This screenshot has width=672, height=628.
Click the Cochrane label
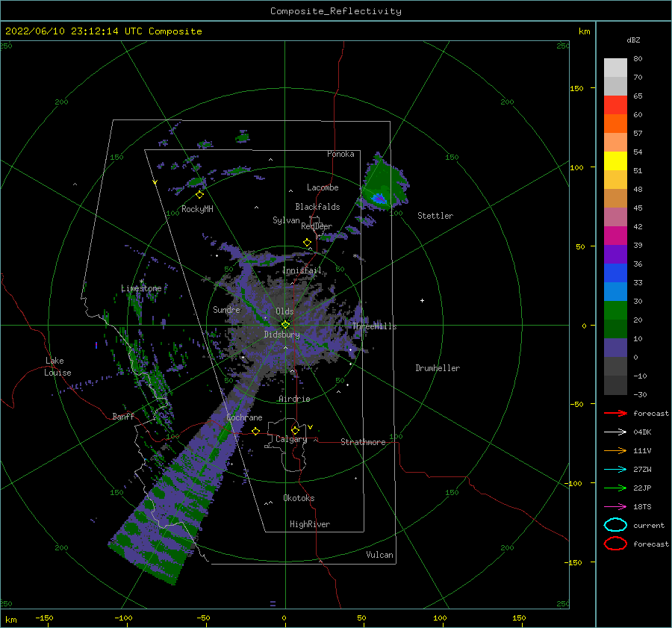click(244, 417)
